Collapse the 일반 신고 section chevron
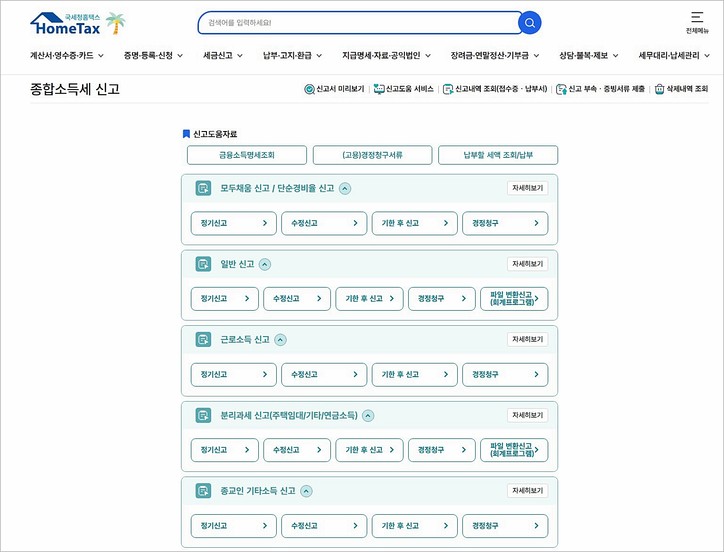Screen dimensions: 724x552 click(x=265, y=264)
